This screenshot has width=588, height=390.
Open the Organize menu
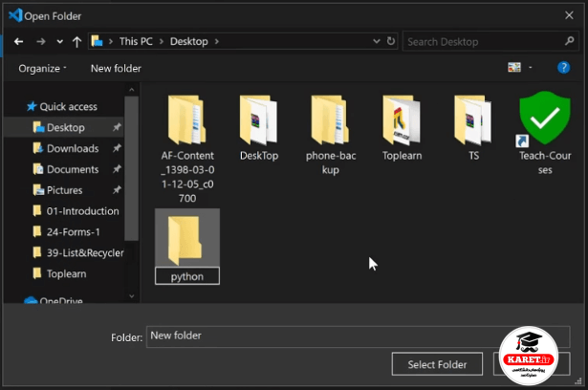[x=42, y=68]
